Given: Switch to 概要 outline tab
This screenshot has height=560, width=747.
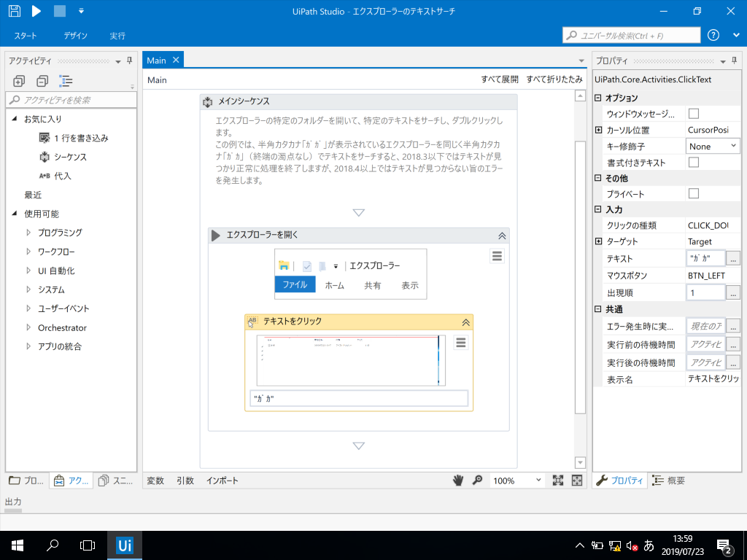Looking at the screenshot, I should coord(670,481).
